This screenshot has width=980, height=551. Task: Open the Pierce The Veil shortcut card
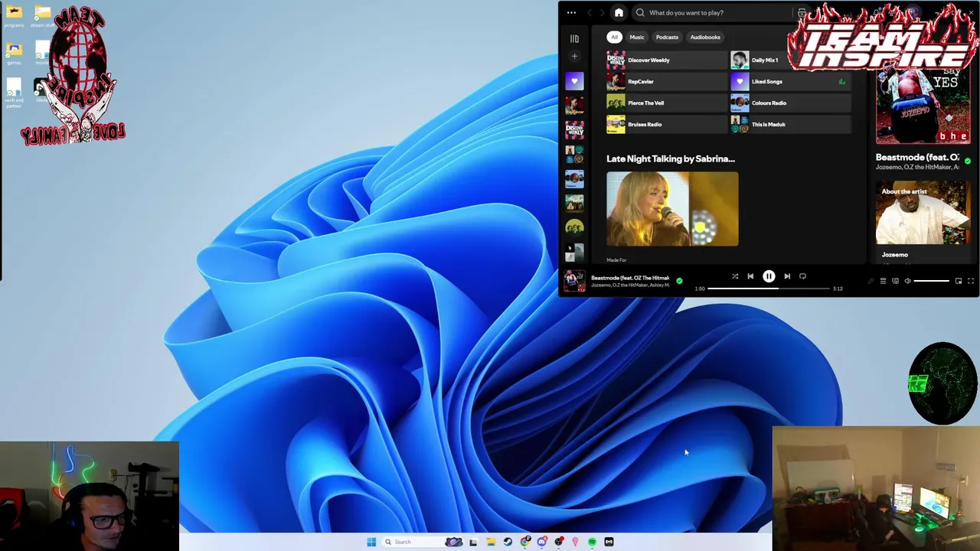pyautogui.click(x=666, y=103)
